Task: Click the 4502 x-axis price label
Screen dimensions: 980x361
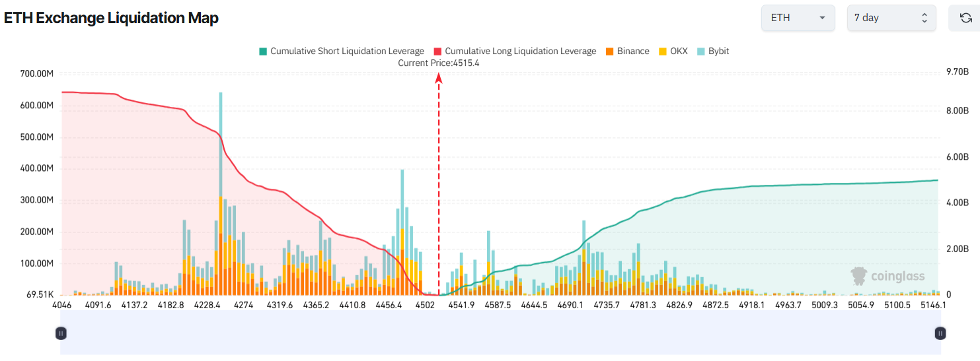Action: coord(424,305)
